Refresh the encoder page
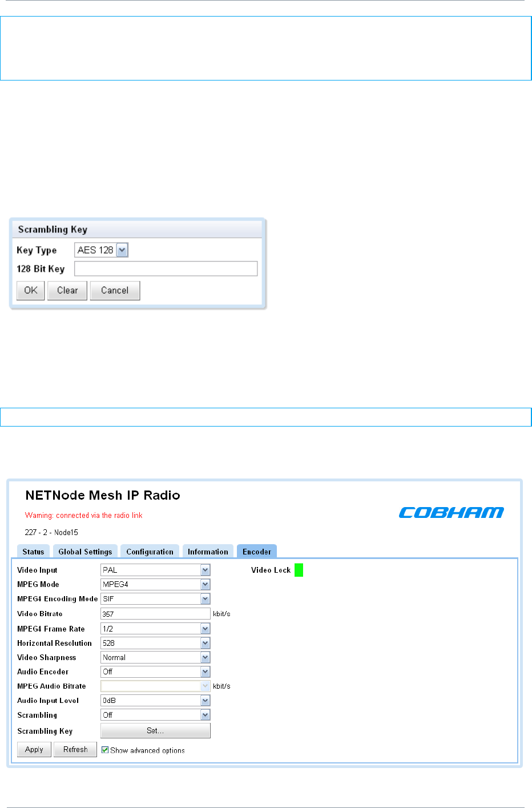The height and width of the screenshot is (808, 532). 75,749
